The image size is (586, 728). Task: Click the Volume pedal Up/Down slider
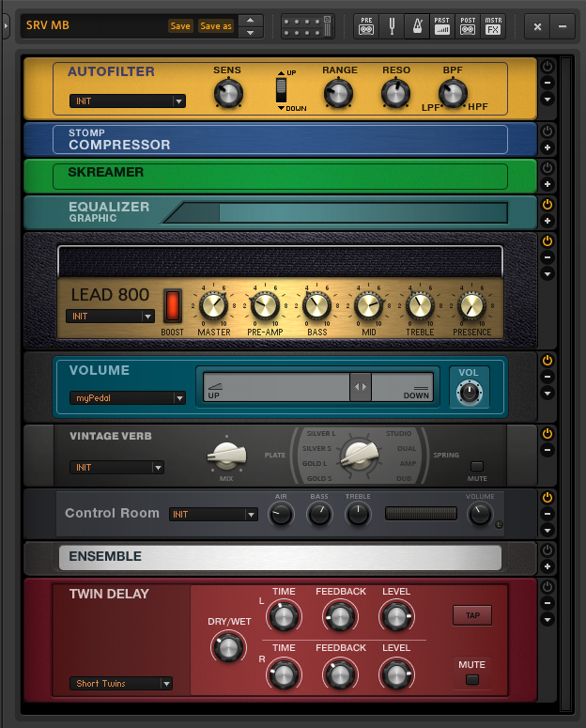360,386
